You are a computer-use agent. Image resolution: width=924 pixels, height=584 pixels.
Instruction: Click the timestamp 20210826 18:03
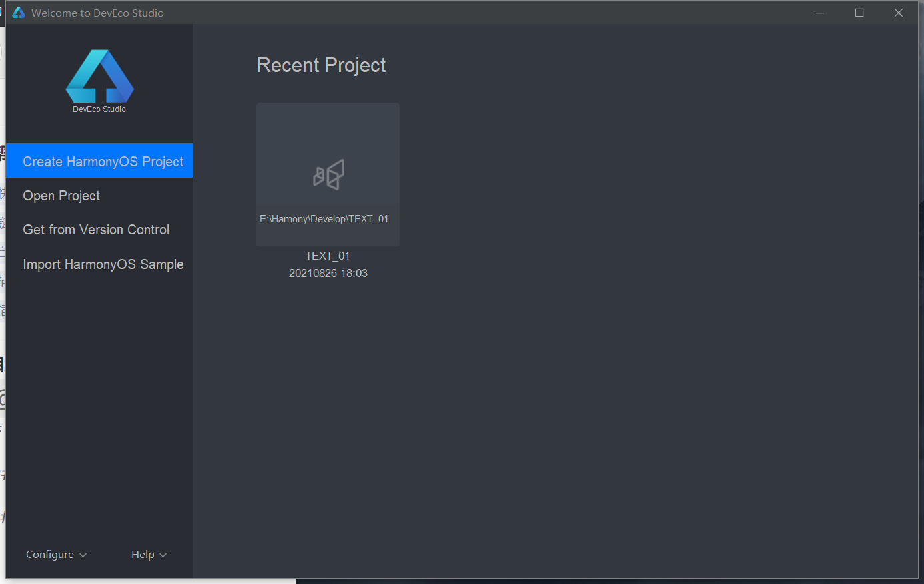(x=328, y=273)
